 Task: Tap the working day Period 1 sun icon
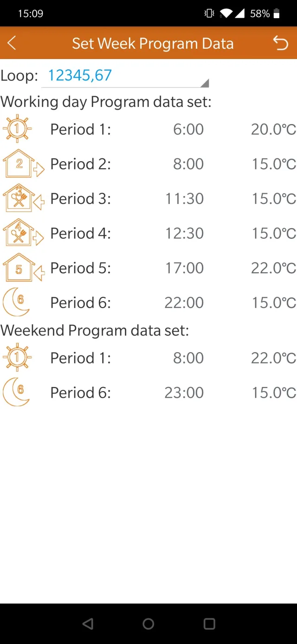[x=18, y=128]
